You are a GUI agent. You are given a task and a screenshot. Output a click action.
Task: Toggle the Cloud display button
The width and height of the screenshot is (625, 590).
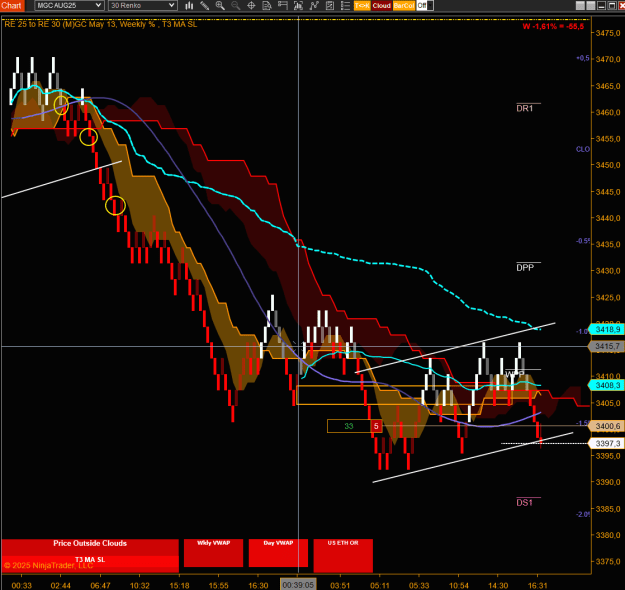coord(381,6)
